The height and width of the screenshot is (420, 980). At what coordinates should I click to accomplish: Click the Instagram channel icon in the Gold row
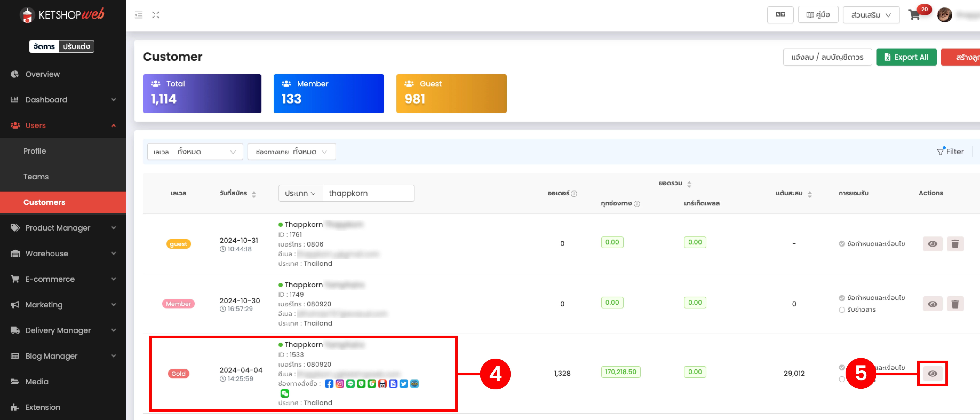point(340,384)
